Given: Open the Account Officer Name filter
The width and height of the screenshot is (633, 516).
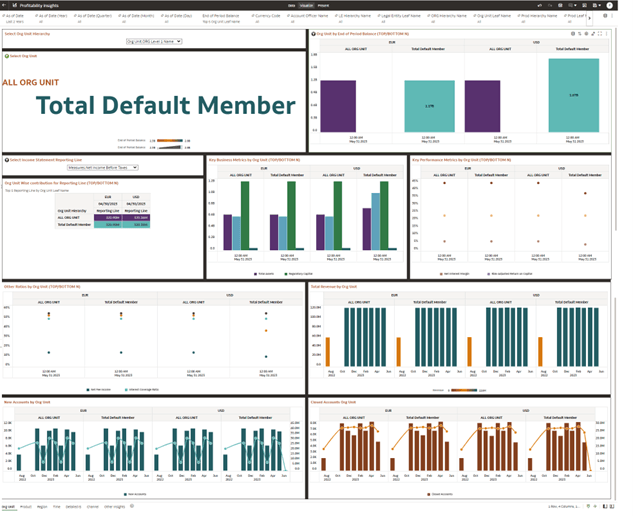Looking at the screenshot, I should click(x=307, y=18).
